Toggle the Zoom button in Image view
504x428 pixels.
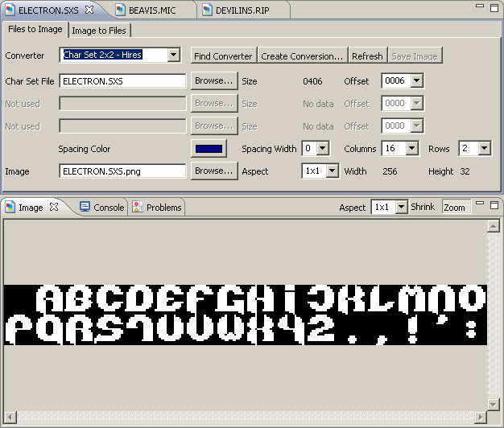(x=455, y=208)
